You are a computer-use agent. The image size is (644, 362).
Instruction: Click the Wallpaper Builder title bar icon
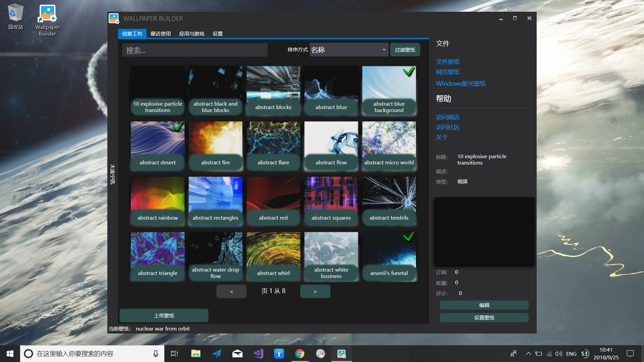pos(114,18)
